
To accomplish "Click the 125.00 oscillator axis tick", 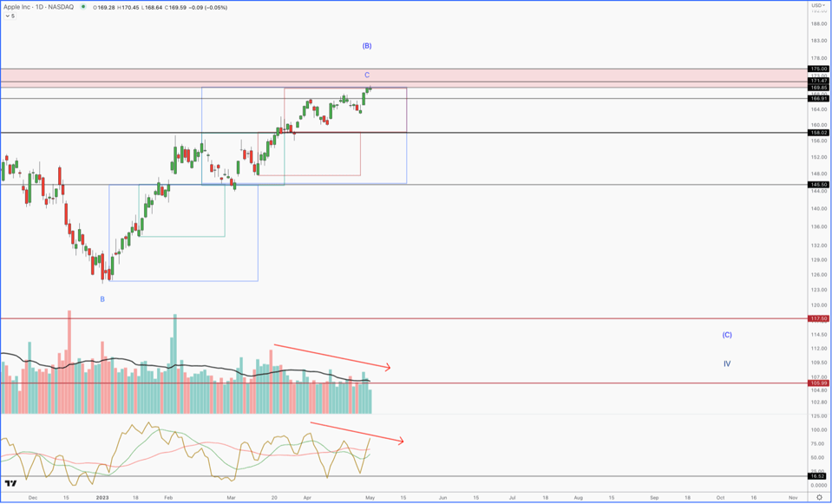I will pos(818,418).
